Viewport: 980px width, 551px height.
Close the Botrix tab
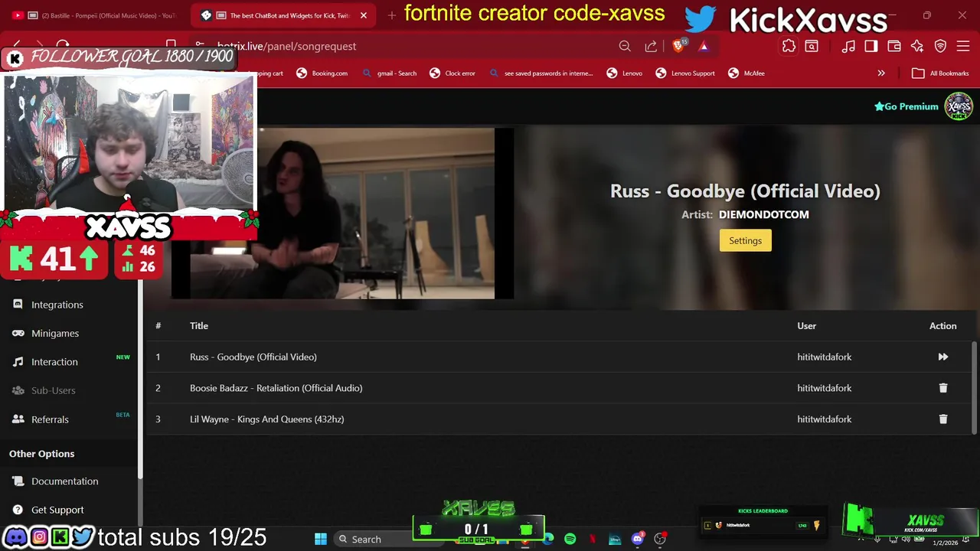pos(364,15)
